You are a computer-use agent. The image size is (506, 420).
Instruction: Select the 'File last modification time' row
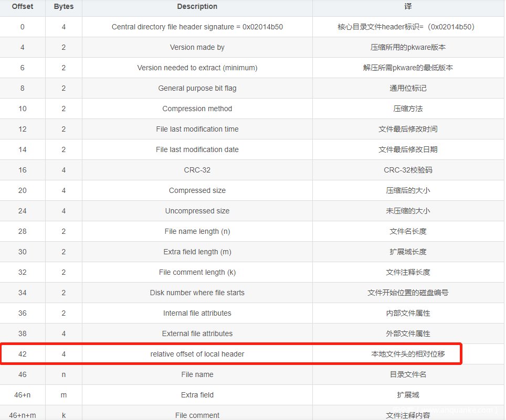point(197,129)
